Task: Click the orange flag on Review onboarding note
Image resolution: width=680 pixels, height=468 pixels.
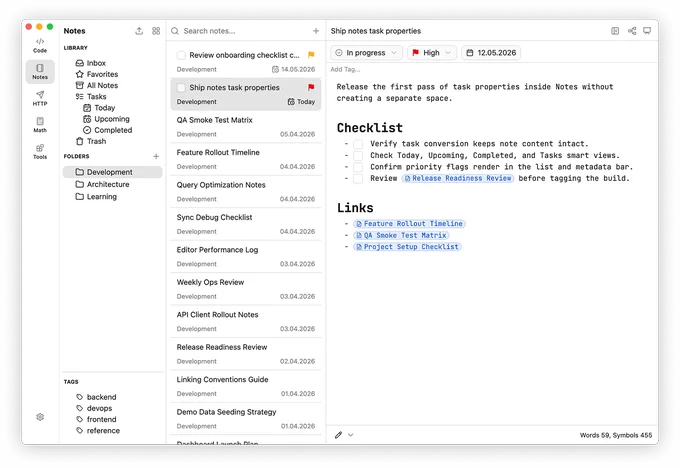Action: (311, 55)
